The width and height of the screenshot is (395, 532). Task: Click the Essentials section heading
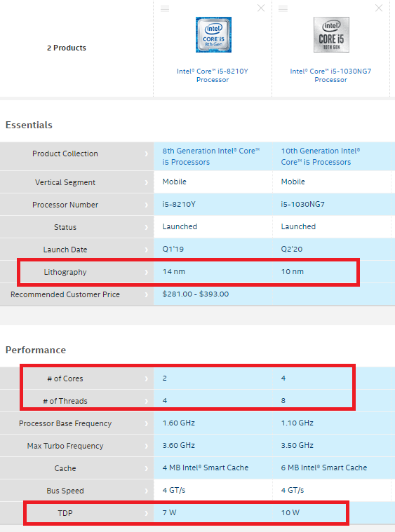(29, 125)
